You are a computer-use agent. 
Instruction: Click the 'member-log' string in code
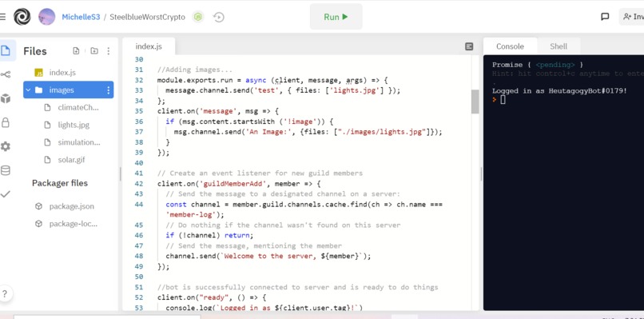coord(191,214)
